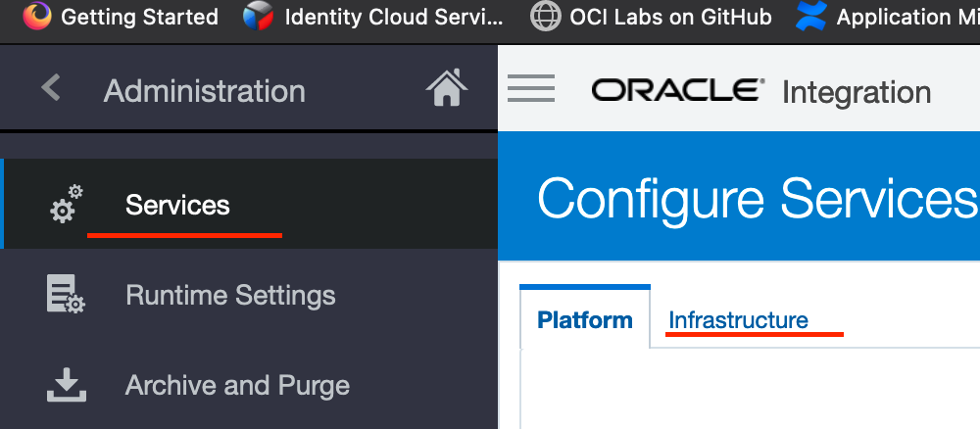Go back using the Administration chevron arrow
The height and width of the screenshot is (429, 980).
coord(51,87)
